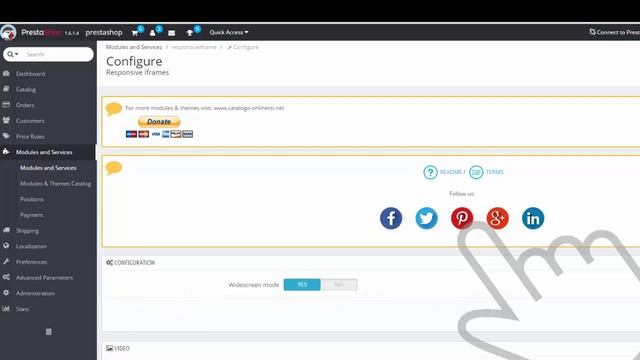Open the search filter magnifier dropdown
Image resolution: width=640 pixels, height=360 pixels.
pyautogui.click(x=13, y=54)
